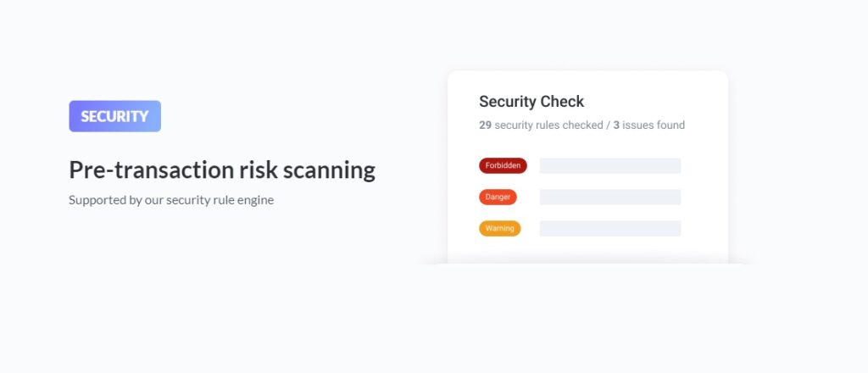Select the yellow Warning label
This screenshot has height=373, width=868.
[x=499, y=228]
